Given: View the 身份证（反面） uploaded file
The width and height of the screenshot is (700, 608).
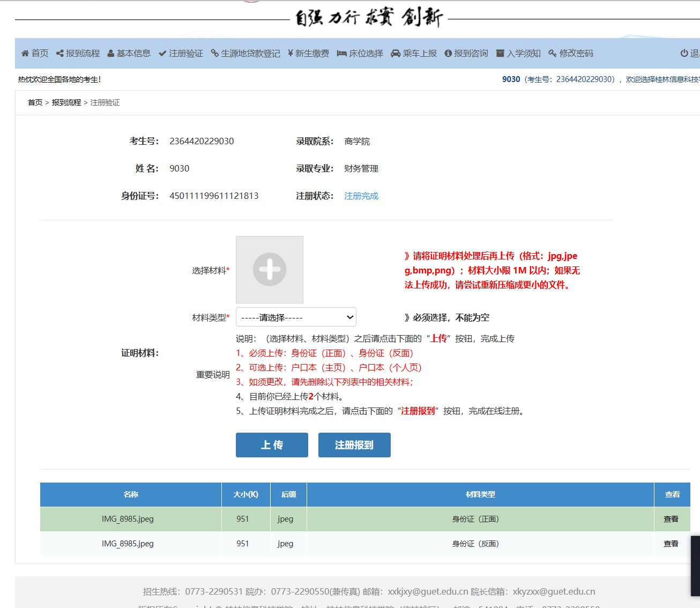Looking at the screenshot, I should [x=671, y=544].
